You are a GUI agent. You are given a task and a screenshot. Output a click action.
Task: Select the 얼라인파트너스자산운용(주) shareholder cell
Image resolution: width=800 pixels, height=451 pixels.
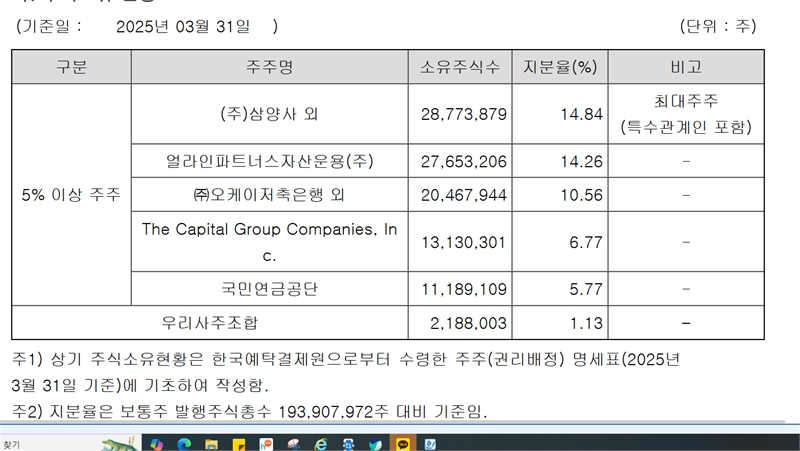coord(270,160)
